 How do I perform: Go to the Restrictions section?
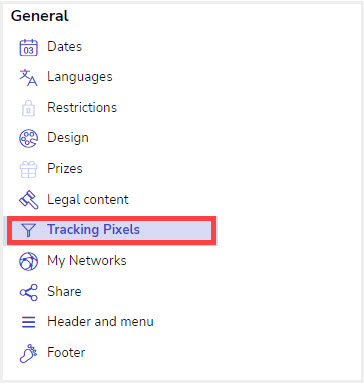click(82, 108)
